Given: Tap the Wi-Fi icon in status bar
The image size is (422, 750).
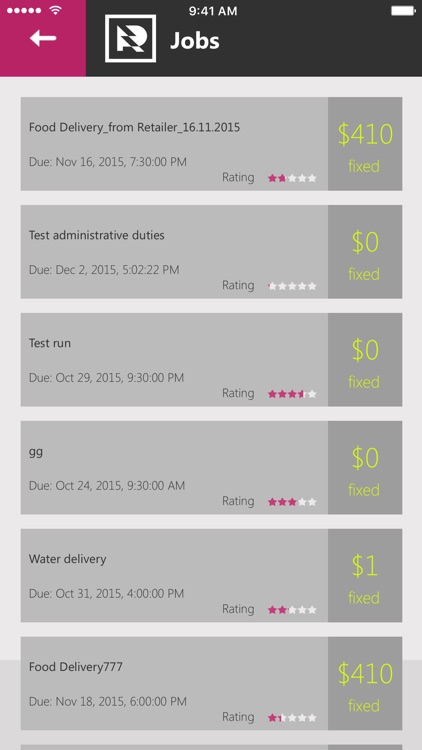Looking at the screenshot, I should (56, 11).
